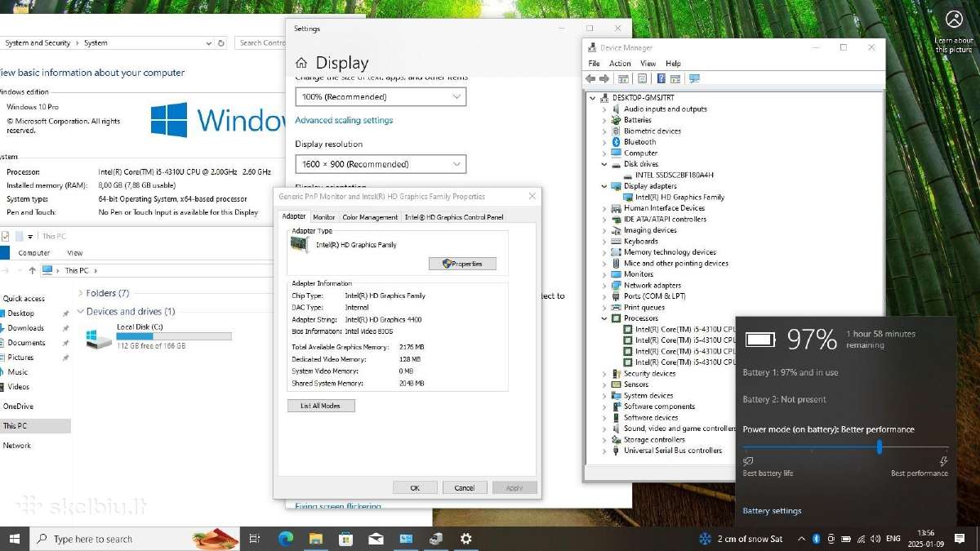Show hidden tray icons chevron

(801, 539)
